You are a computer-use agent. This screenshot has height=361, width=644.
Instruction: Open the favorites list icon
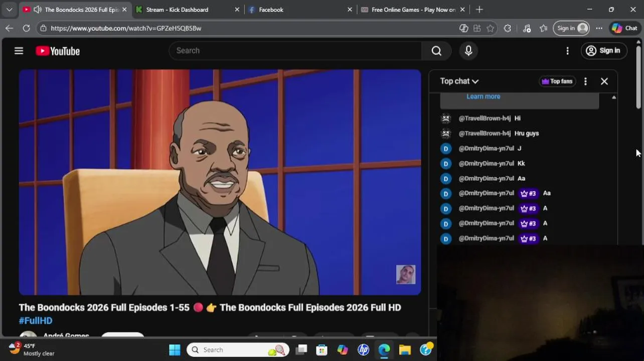[x=543, y=28]
